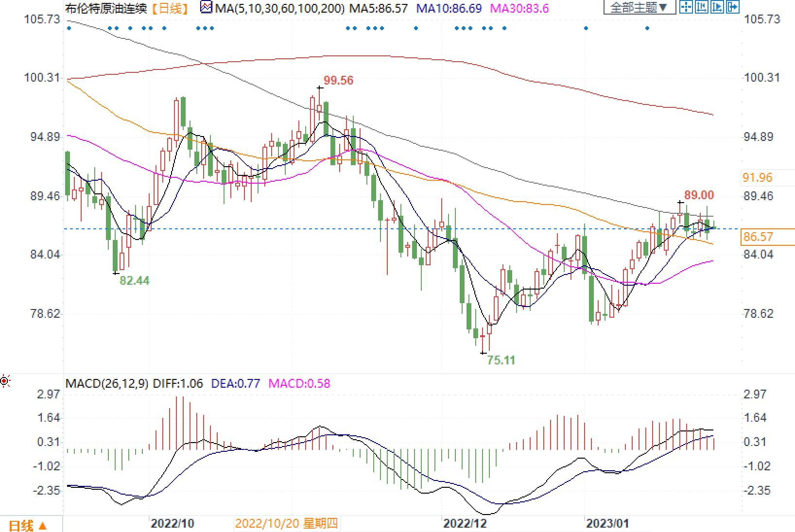Click the MA(5,10,30,60,100,200) indicator label
This screenshot has width=795, height=532.
coord(280,8)
